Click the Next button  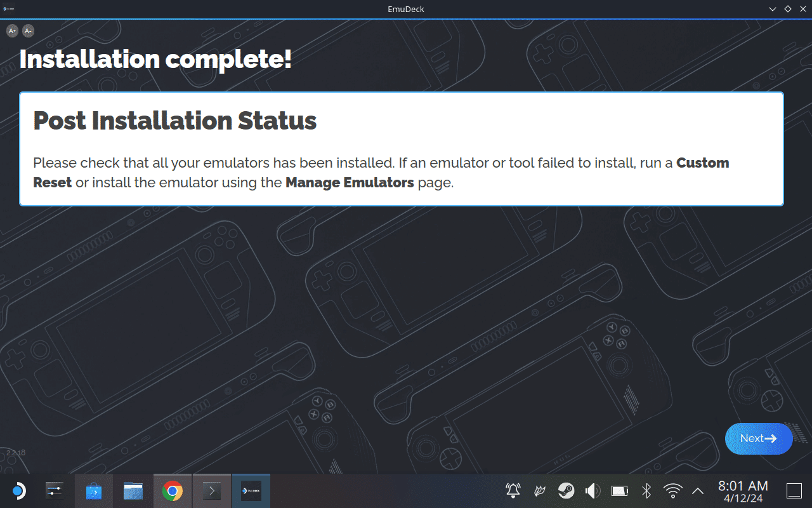[x=759, y=439]
